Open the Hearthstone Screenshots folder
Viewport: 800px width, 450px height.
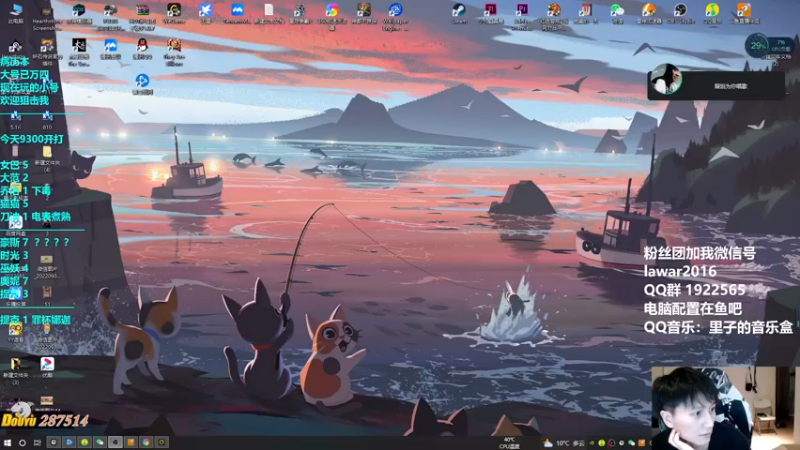pyautogui.click(x=47, y=16)
